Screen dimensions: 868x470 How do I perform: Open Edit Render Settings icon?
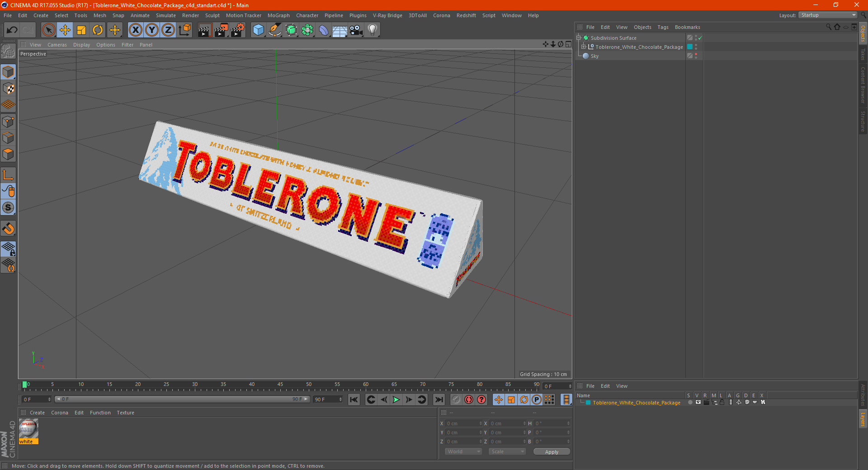click(x=238, y=30)
